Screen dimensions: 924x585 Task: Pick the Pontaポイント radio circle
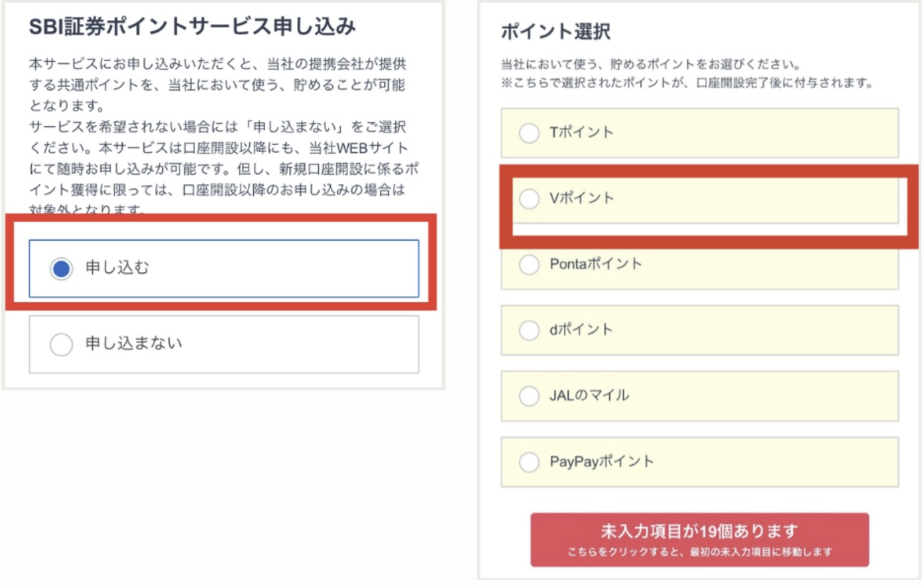[529, 265]
